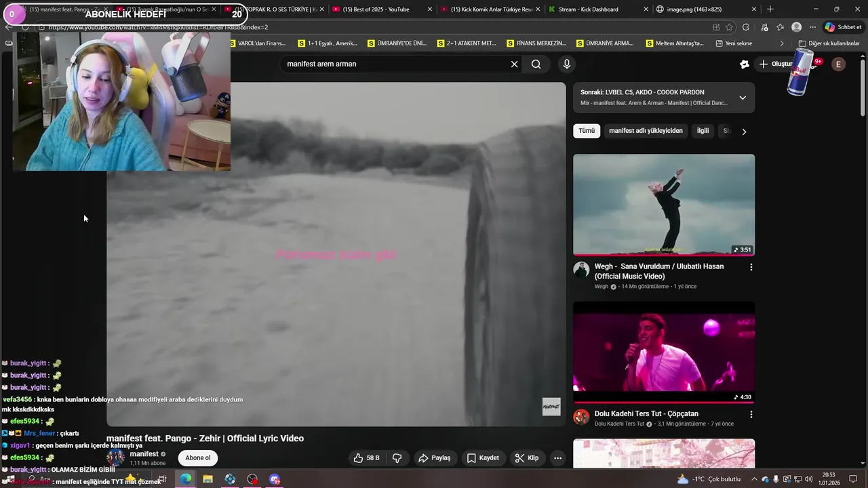The height and width of the screenshot is (488, 868).
Task: Close the Best of 2025 - YouTube tab
Action: click(x=429, y=9)
